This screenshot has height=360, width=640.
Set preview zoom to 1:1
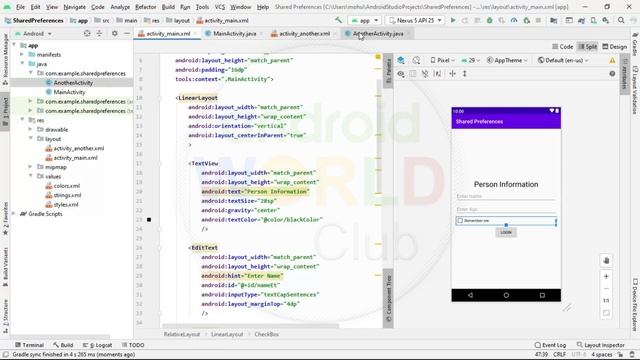(x=606, y=301)
